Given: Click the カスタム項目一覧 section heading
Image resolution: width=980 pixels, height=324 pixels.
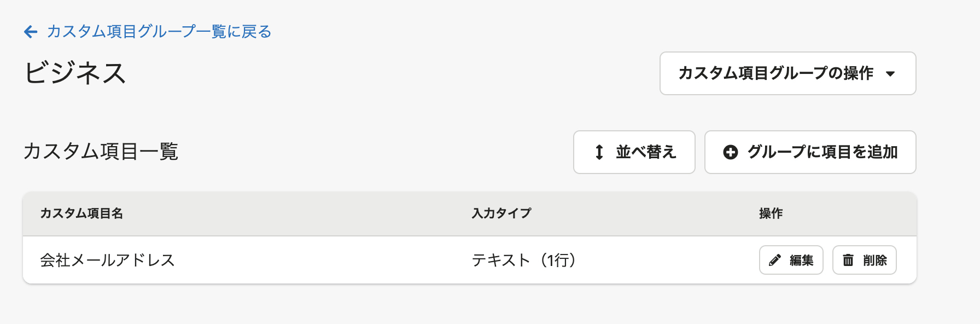Looking at the screenshot, I should (101, 152).
